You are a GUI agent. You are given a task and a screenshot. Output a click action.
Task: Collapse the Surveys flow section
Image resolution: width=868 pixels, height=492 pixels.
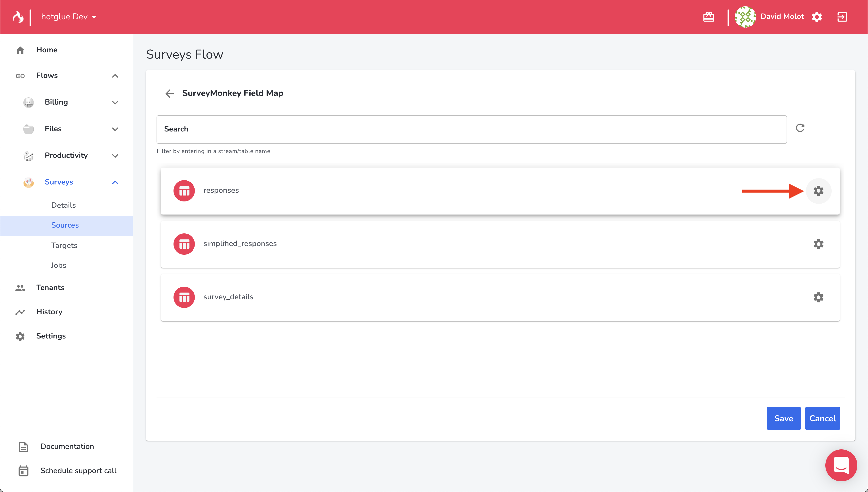click(x=115, y=183)
